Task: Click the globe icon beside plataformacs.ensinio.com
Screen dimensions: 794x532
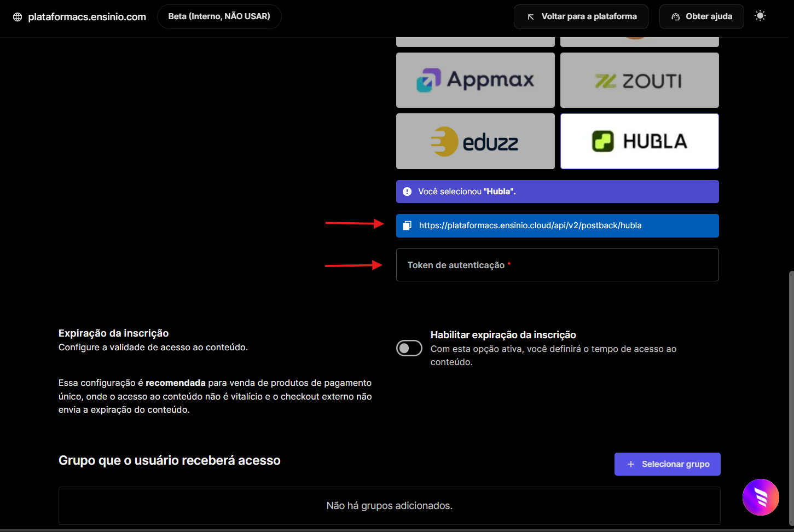Action: (18, 17)
